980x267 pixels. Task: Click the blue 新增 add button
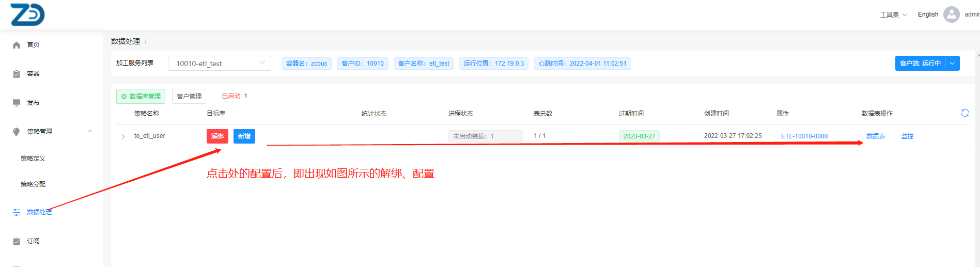[x=244, y=136]
